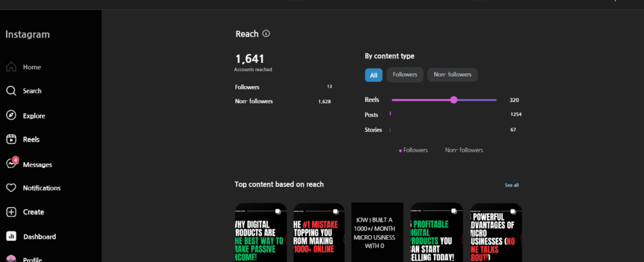The image size is (644, 262).
Task: Open the Notifications menu label
Action: 42,188
